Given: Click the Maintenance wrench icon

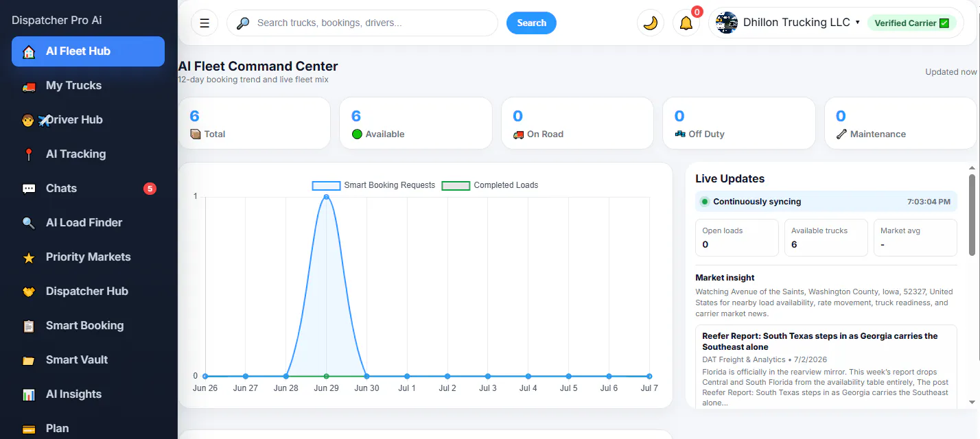Looking at the screenshot, I should (842, 134).
